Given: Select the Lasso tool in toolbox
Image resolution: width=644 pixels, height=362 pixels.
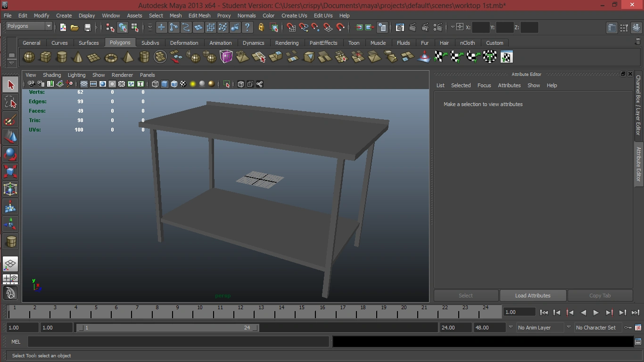Looking at the screenshot, I should pyautogui.click(x=10, y=102).
